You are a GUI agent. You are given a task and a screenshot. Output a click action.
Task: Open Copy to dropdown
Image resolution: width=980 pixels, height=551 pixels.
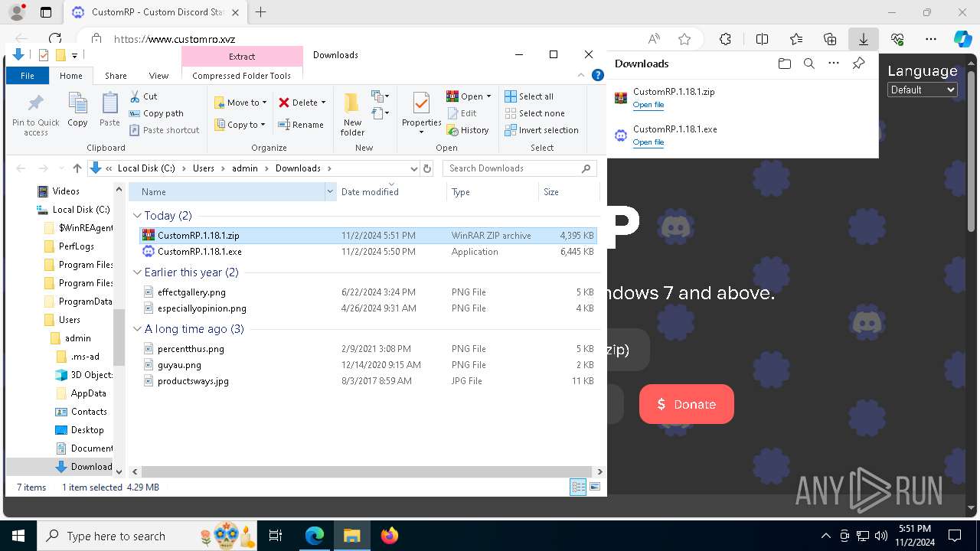(240, 125)
